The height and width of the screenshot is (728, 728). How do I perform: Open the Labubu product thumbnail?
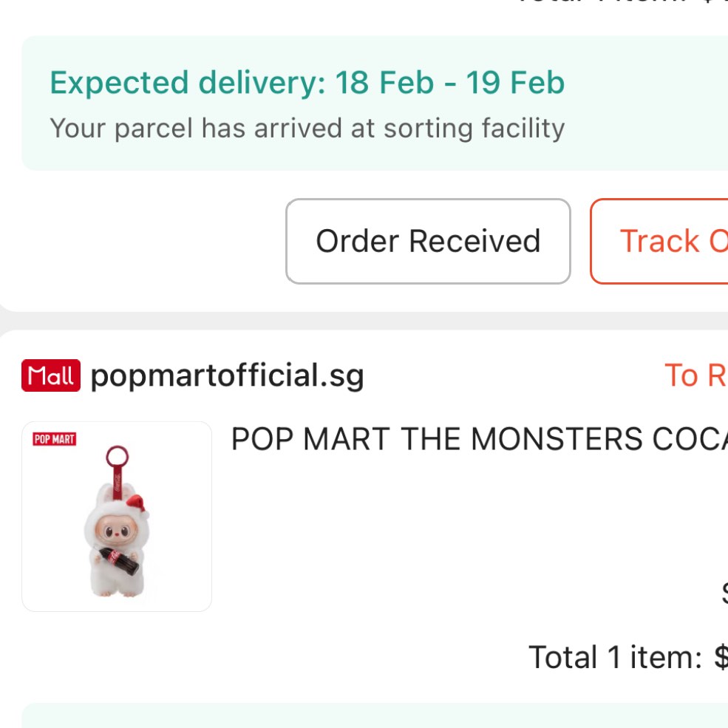tap(117, 517)
